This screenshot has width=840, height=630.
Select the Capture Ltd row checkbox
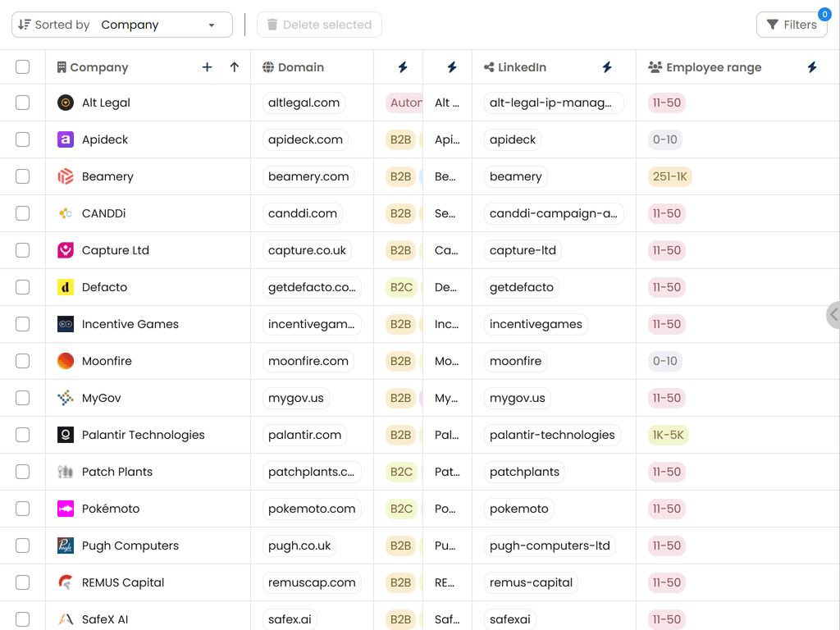[22, 250]
